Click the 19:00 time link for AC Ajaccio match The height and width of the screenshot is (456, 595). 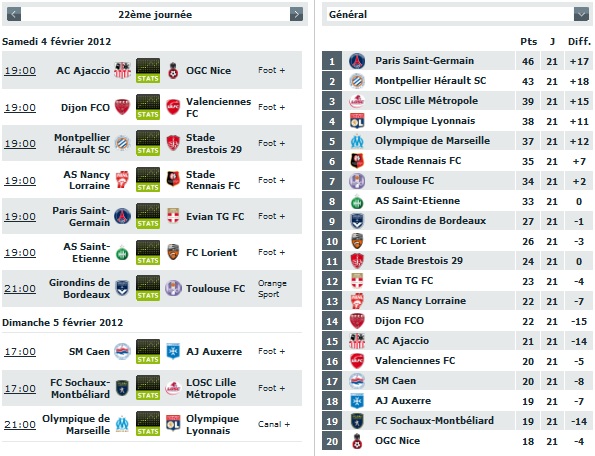20,71
